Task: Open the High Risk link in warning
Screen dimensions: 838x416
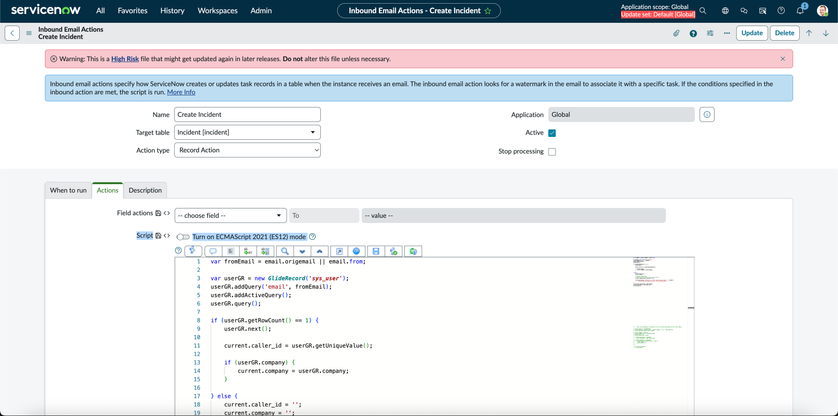Action: pos(125,59)
